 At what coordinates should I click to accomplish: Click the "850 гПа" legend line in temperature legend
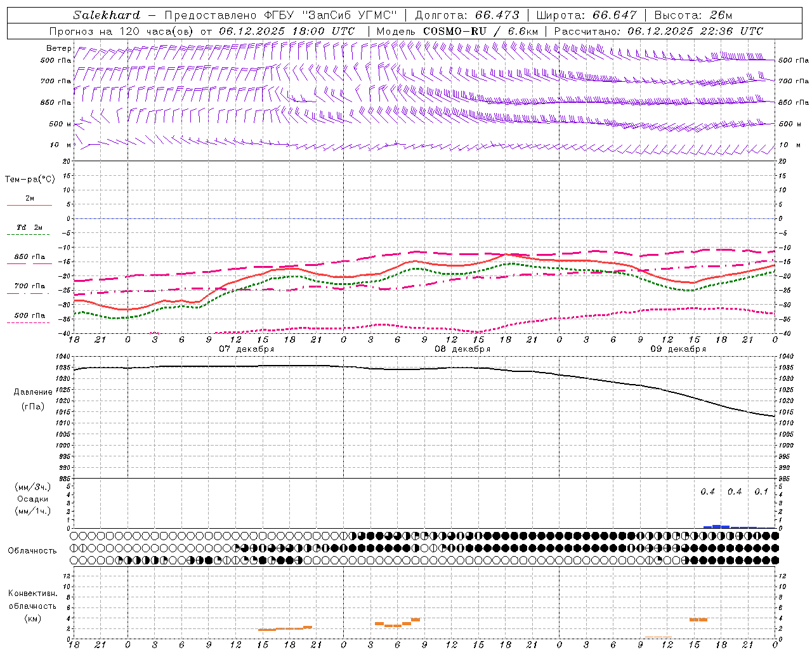[x=29, y=263]
